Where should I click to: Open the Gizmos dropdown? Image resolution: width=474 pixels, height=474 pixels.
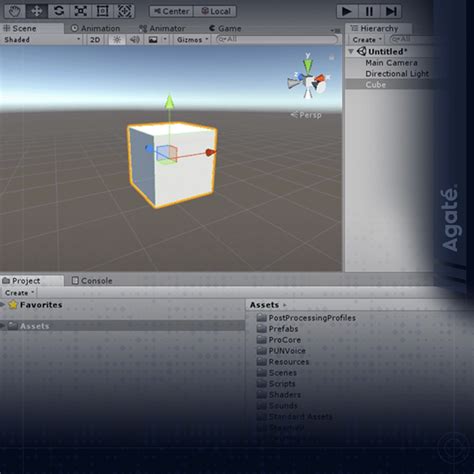(x=192, y=40)
